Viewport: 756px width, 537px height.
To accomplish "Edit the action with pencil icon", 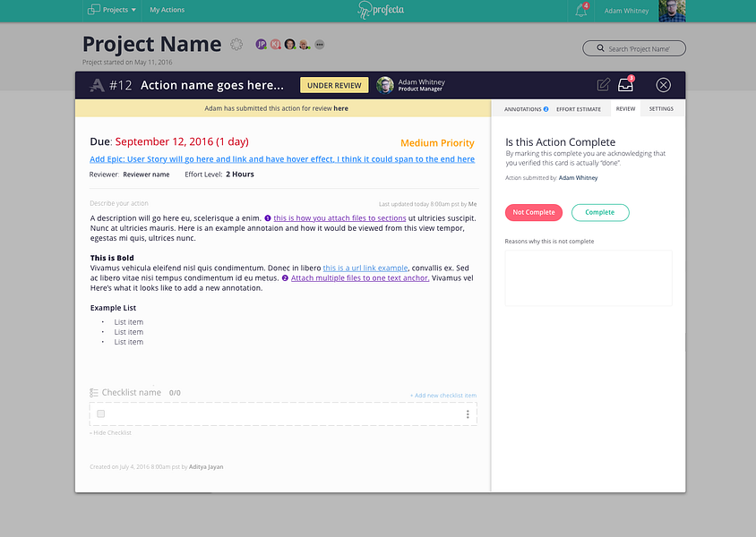I will [x=603, y=85].
